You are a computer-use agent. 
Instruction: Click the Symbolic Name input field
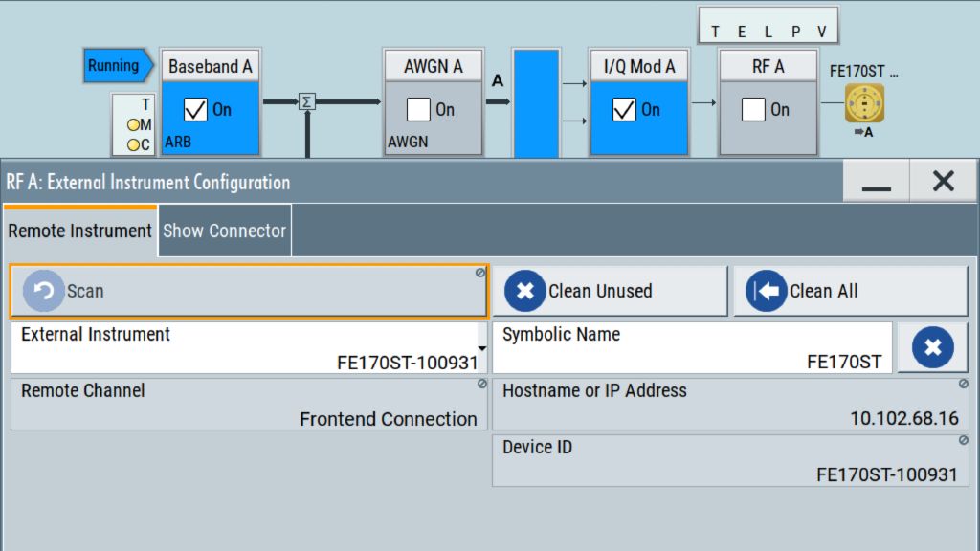tap(692, 348)
